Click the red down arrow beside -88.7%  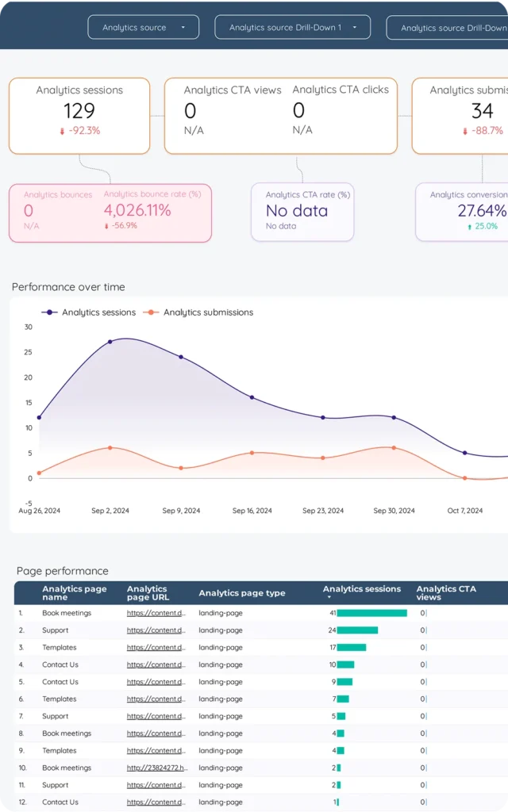(465, 132)
